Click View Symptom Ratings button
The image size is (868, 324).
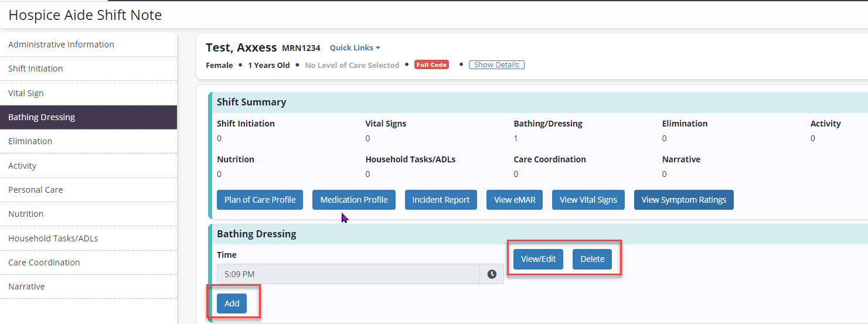pos(683,200)
